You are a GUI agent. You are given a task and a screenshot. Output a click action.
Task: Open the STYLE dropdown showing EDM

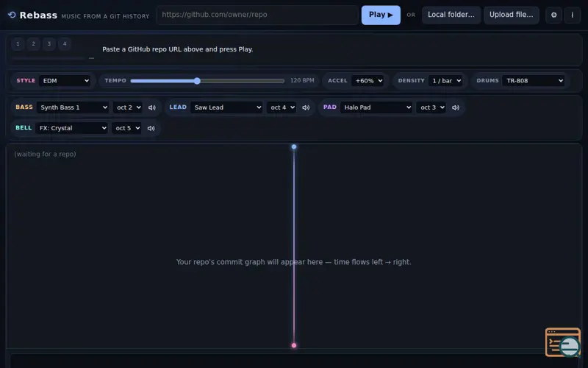click(65, 81)
